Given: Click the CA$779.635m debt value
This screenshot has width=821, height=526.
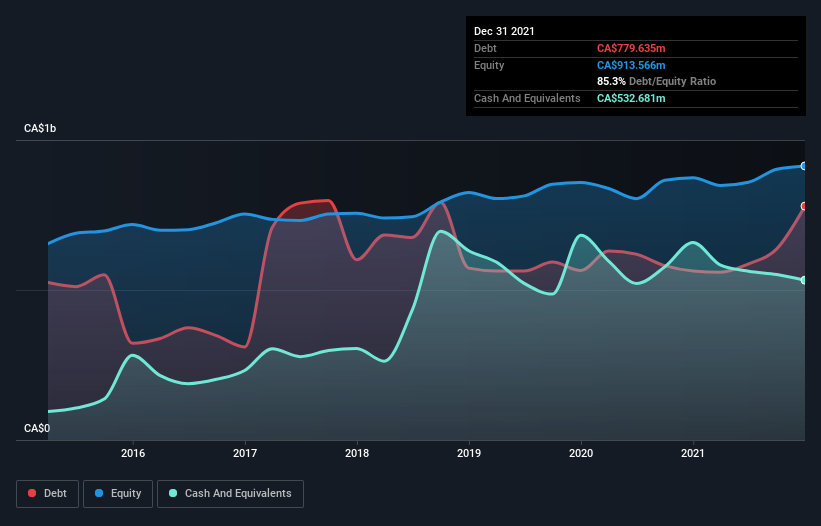Looking at the screenshot, I should [631, 48].
